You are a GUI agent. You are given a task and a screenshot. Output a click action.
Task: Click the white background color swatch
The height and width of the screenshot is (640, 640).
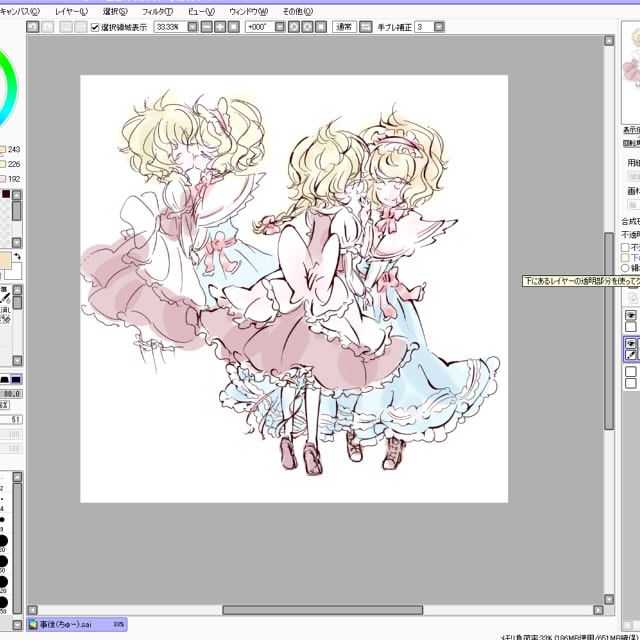point(14,271)
